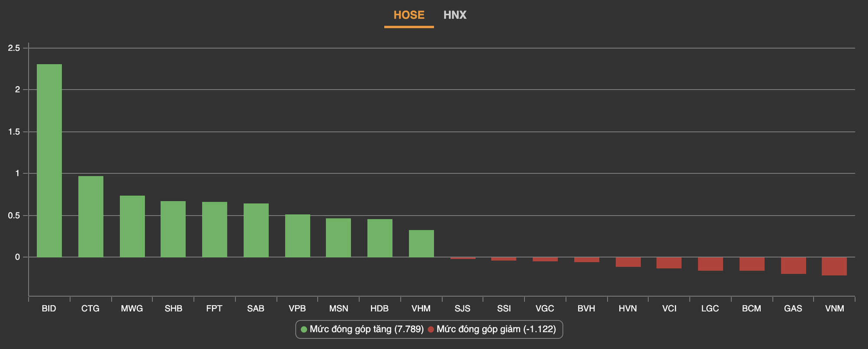Click the 0.5 y-axis value
This screenshot has width=868, height=349.
tap(14, 215)
